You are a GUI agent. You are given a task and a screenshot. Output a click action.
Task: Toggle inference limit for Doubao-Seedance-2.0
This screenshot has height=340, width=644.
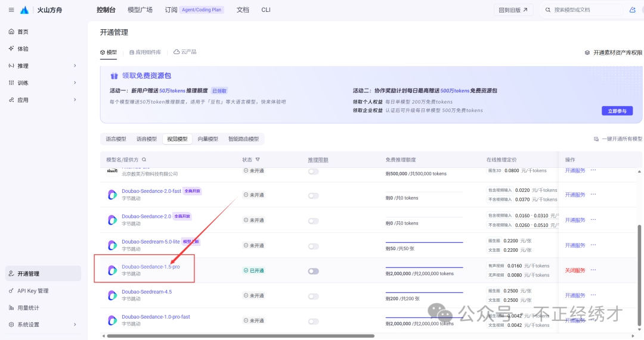click(x=314, y=221)
